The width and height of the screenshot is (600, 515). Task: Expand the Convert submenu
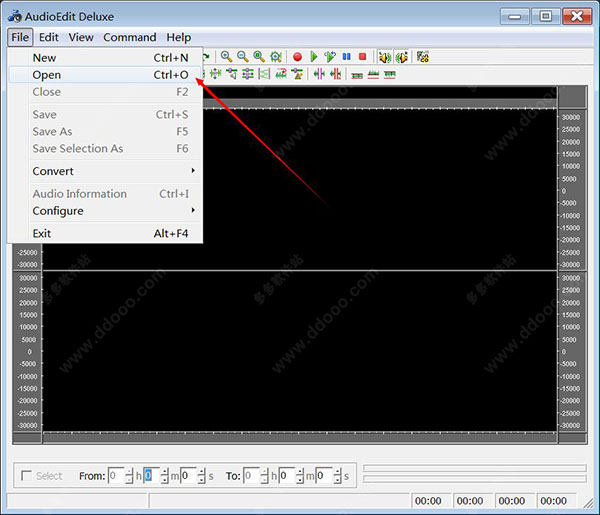(105, 171)
